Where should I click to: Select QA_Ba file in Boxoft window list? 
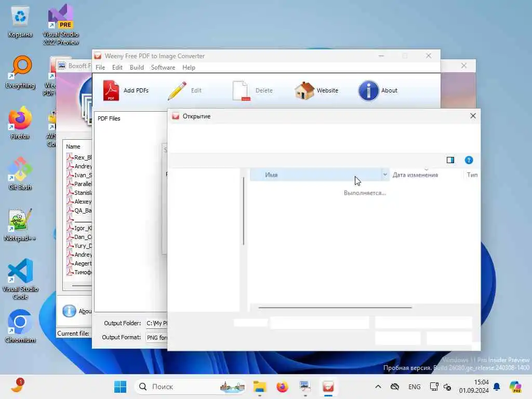pyautogui.click(x=79, y=210)
